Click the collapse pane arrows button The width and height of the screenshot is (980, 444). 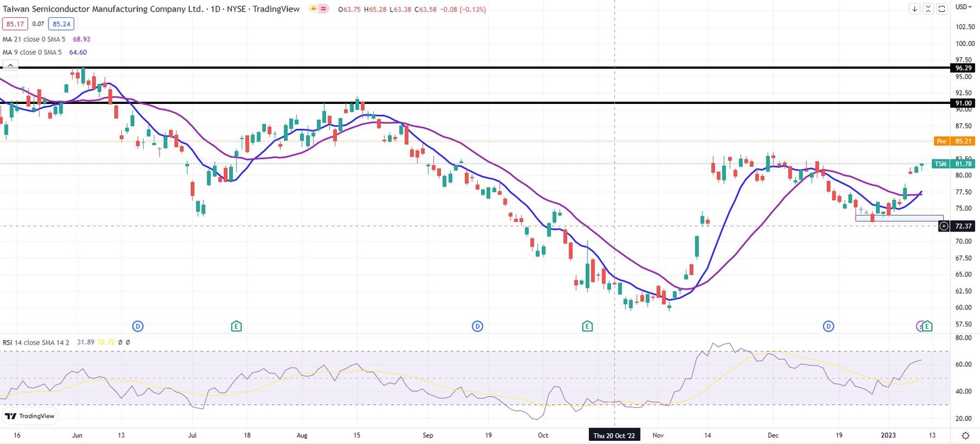click(x=928, y=9)
